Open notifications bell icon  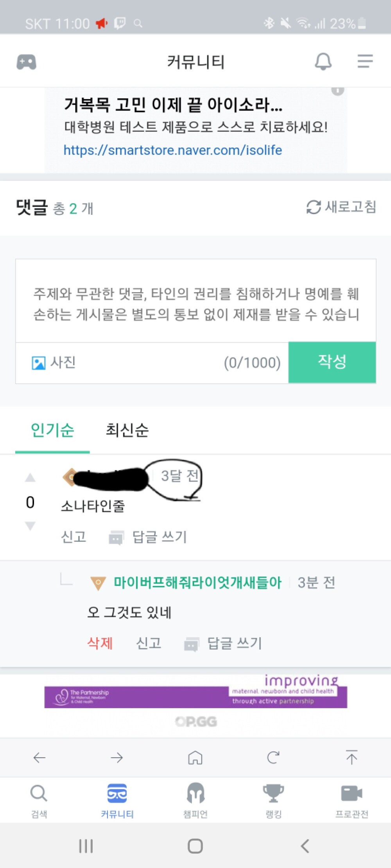[323, 61]
